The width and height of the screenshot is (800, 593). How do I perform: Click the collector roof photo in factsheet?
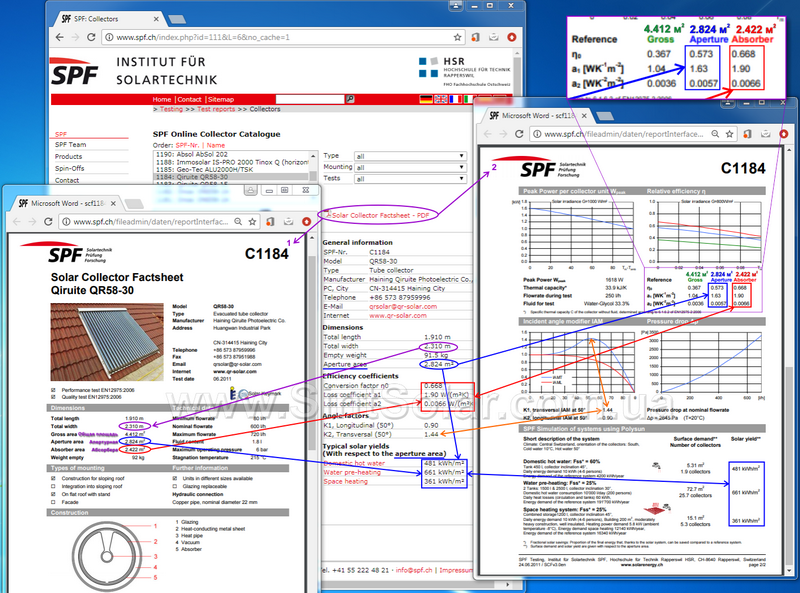(x=107, y=342)
